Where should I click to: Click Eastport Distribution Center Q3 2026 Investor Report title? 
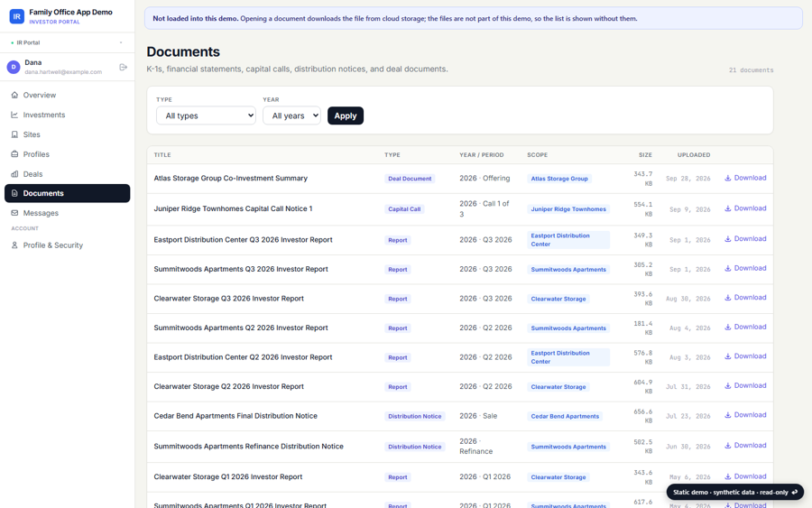(x=243, y=240)
